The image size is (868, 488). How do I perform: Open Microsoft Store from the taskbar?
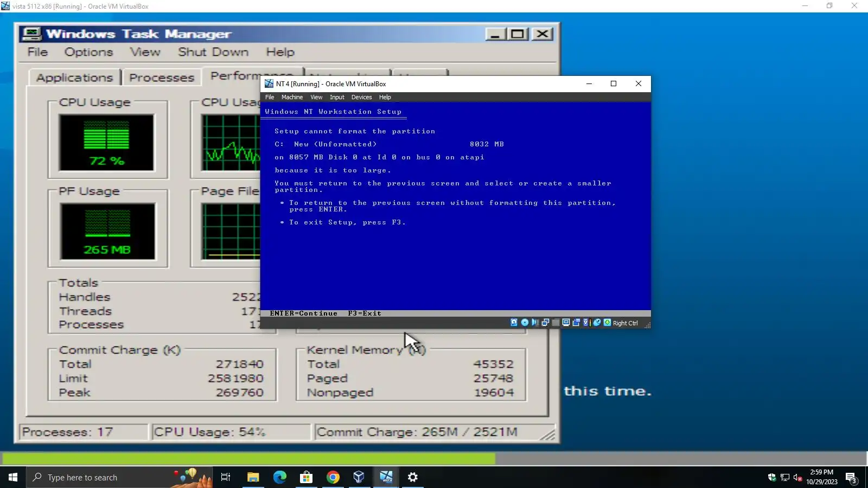pos(306,477)
